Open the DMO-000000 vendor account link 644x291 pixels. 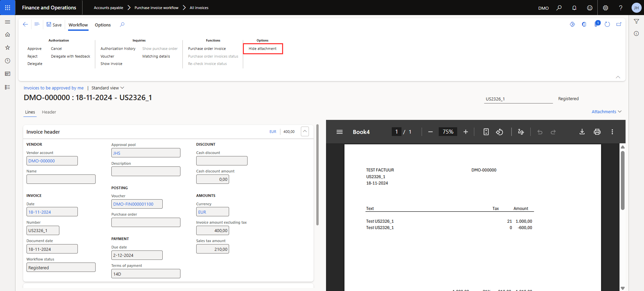click(x=42, y=161)
